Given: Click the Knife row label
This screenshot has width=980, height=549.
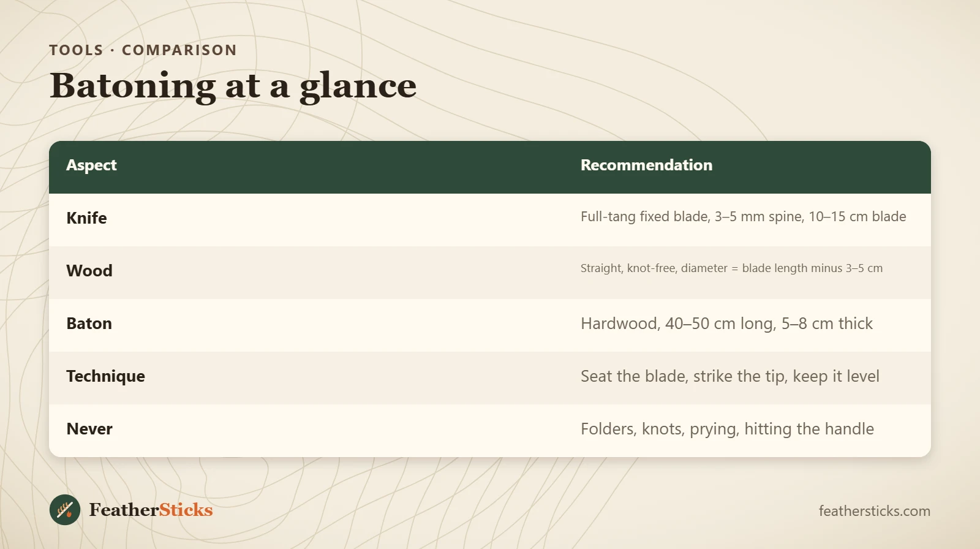Looking at the screenshot, I should point(86,218).
